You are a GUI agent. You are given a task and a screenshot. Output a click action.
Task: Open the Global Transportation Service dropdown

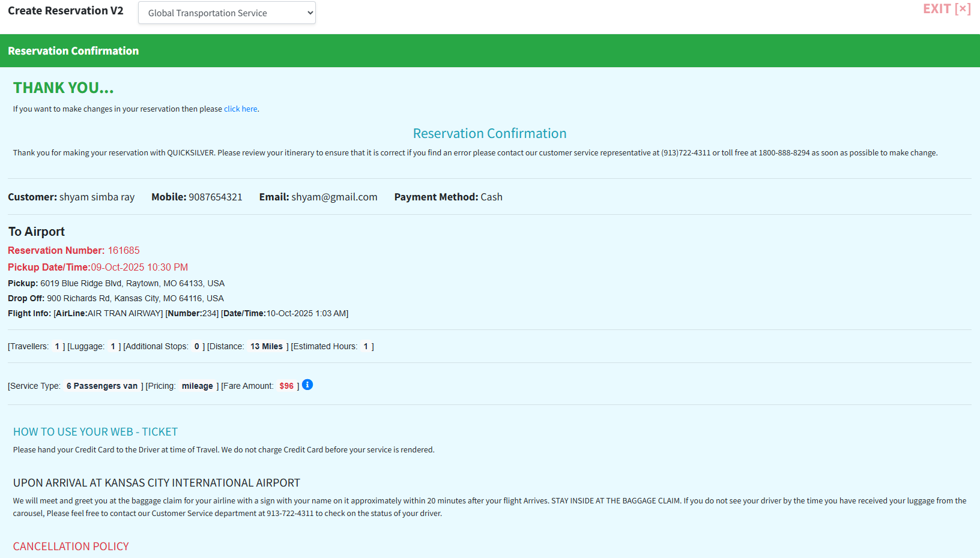coord(226,13)
